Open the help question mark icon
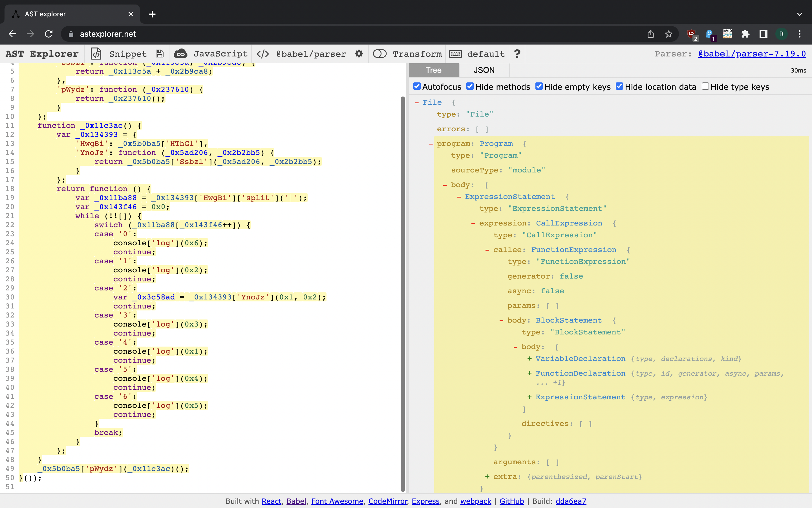 coord(517,54)
